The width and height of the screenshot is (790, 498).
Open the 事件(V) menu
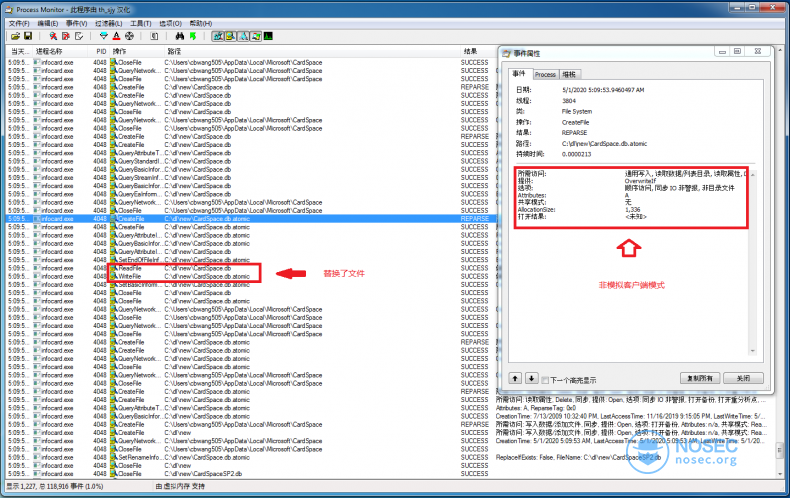[x=77, y=24]
